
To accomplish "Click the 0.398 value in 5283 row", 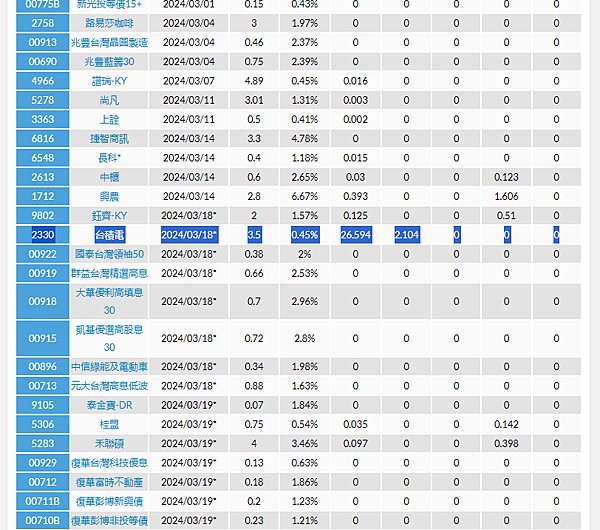I will tap(506, 444).
